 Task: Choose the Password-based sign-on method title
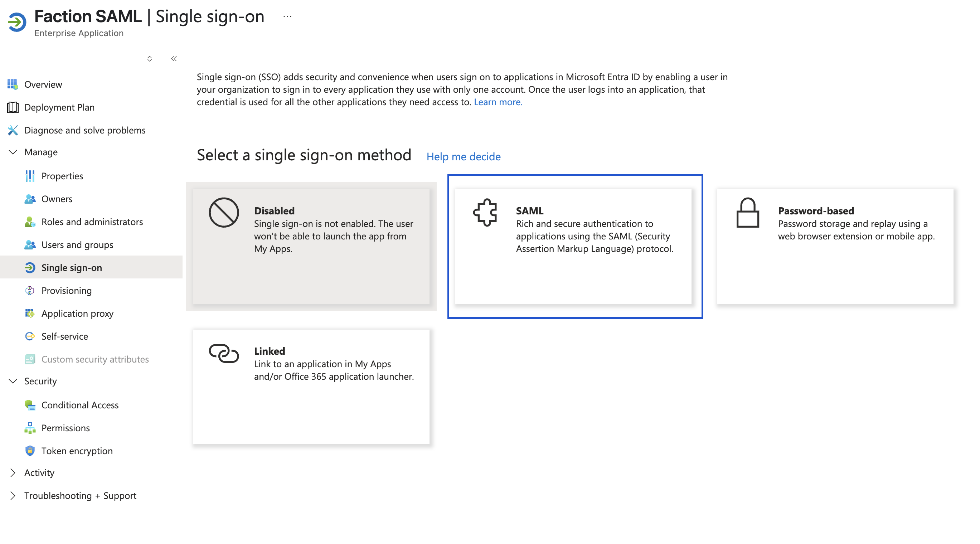(x=816, y=211)
